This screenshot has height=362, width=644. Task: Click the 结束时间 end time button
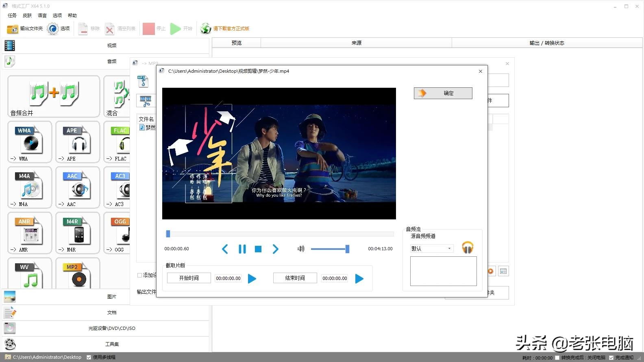point(295,278)
